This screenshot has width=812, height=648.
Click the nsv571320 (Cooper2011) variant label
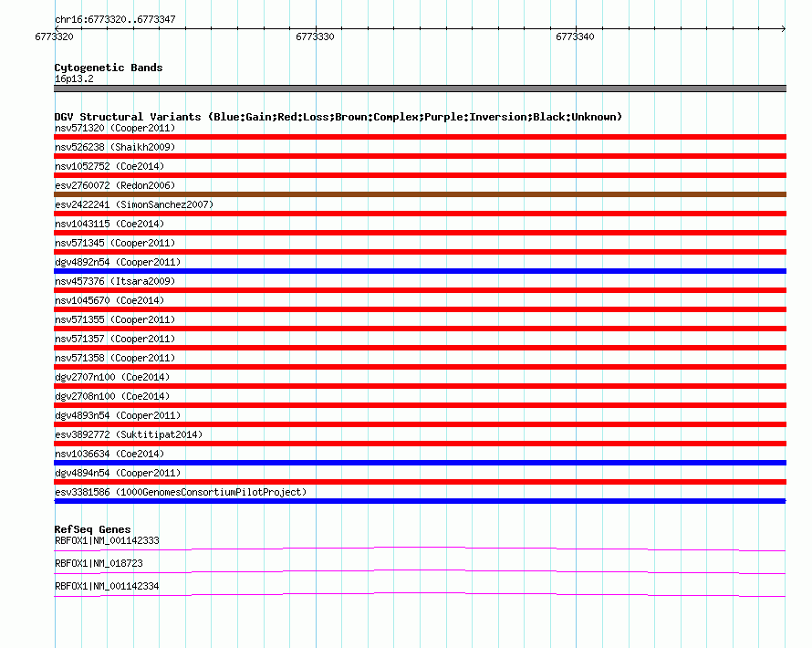(x=115, y=128)
